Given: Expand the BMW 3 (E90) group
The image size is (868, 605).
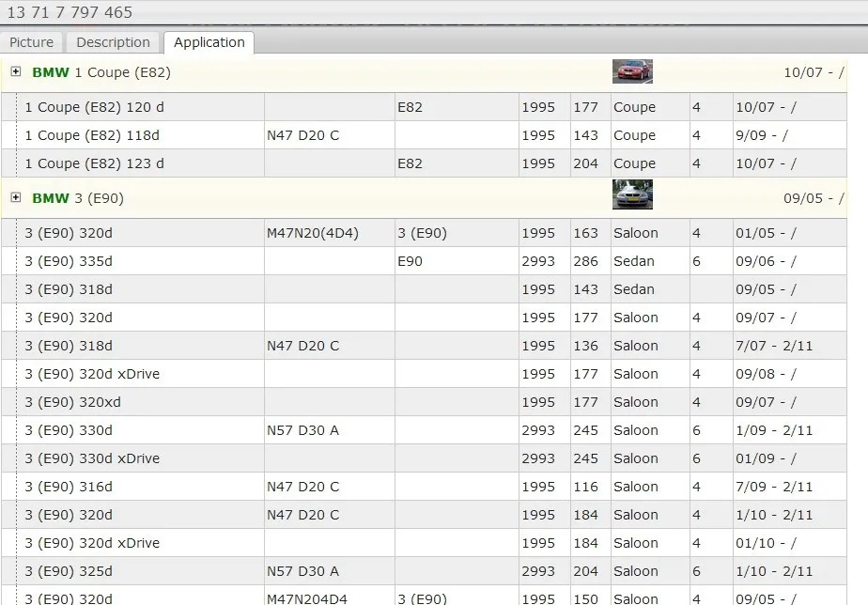Looking at the screenshot, I should [x=15, y=197].
